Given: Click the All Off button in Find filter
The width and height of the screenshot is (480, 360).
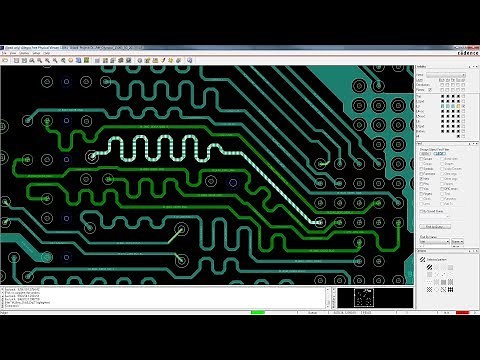Looking at the screenshot, I should (x=439, y=154).
